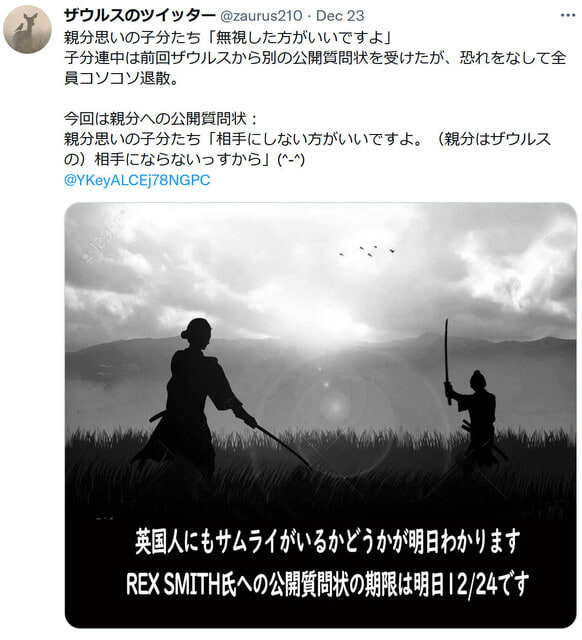This screenshot has height=640, width=582.
Task: Click the line containing 相手にしない方がいいですよ
Action: coord(307,139)
